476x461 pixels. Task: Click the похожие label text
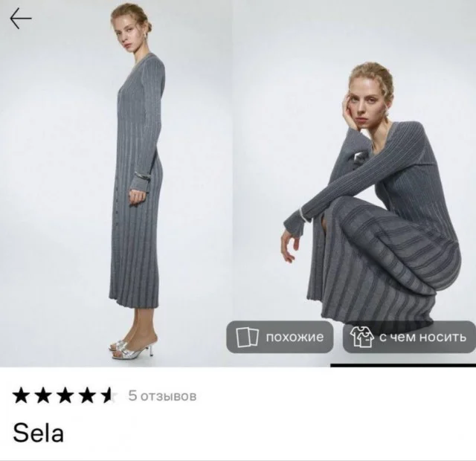(x=295, y=337)
